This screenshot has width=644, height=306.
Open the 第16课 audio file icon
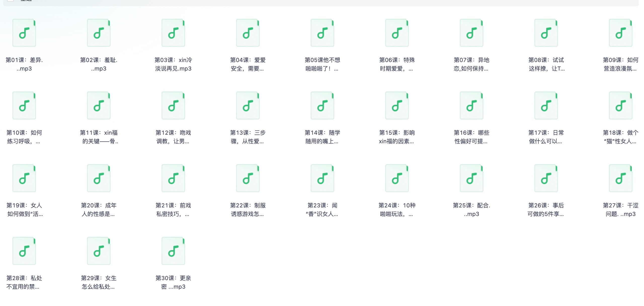(472, 105)
